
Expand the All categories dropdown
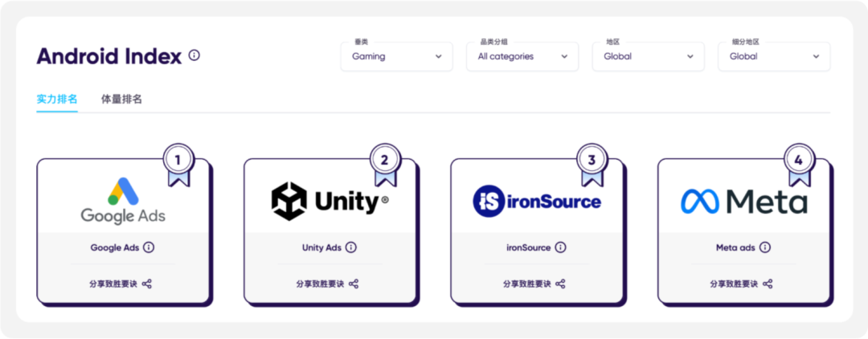click(x=522, y=56)
